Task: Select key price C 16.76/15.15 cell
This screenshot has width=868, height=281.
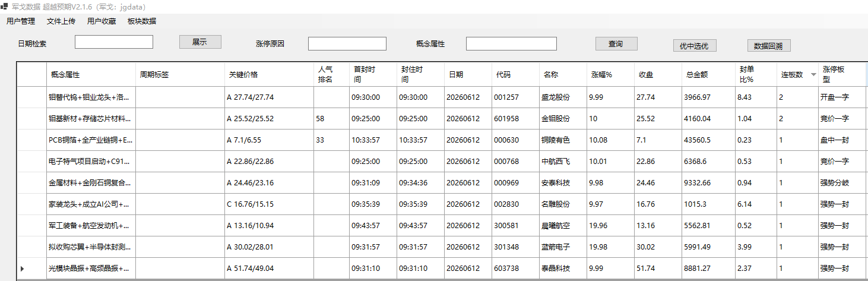Action: [x=269, y=204]
